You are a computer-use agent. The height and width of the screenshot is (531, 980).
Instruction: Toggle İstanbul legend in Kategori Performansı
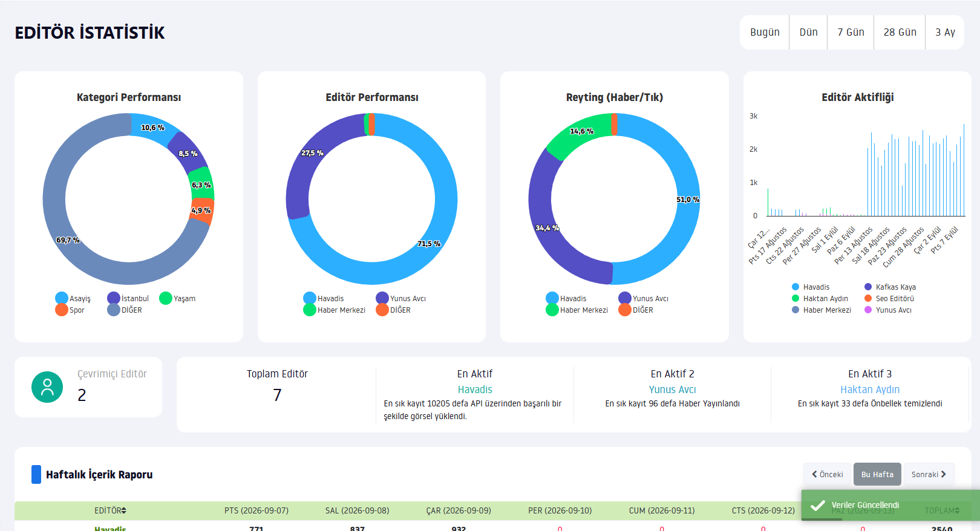tap(128, 298)
